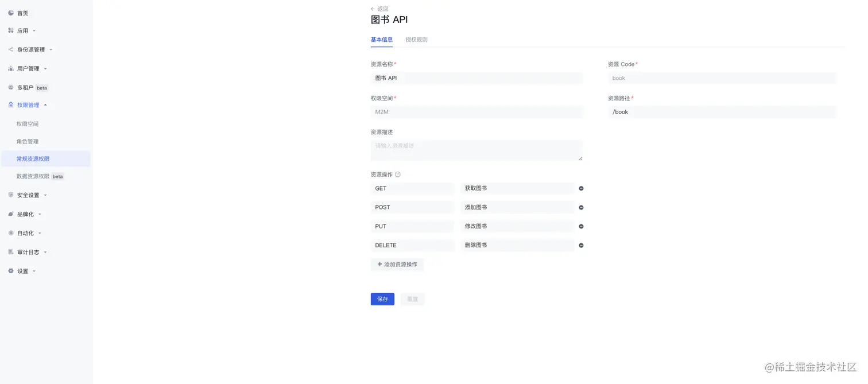Click the 安全设置 shield icon

(x=11, y=195)
